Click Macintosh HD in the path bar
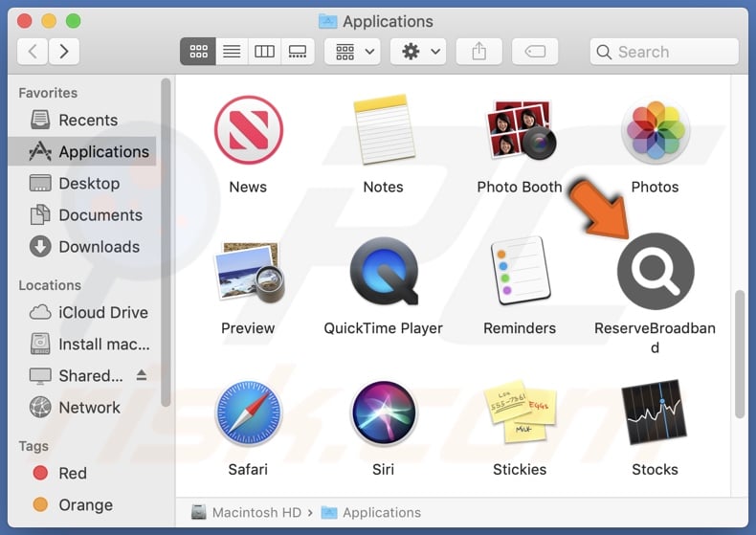 246,512
